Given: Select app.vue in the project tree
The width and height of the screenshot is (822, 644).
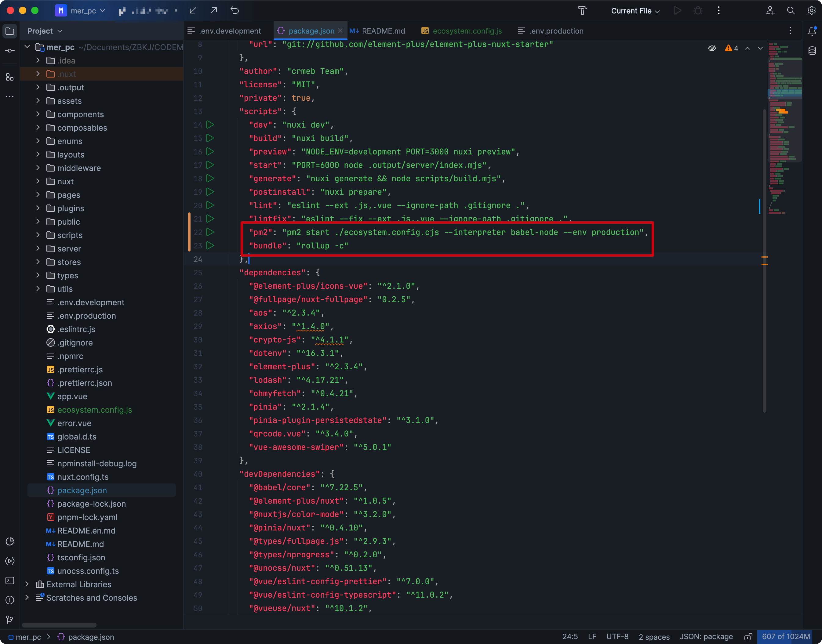Looking at the screenshot, I should tap(72, 396).
